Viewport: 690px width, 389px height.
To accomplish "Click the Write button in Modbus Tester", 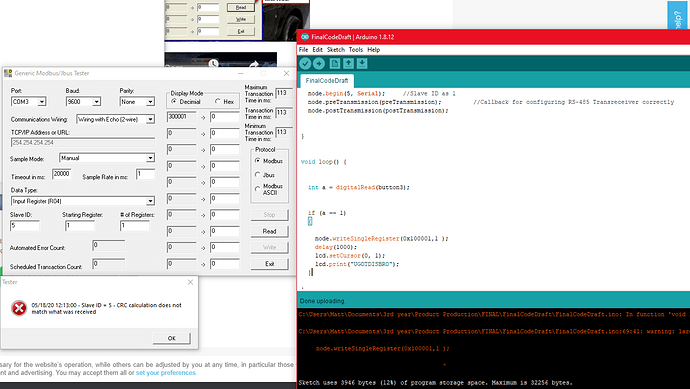I will tap(269, 247).
